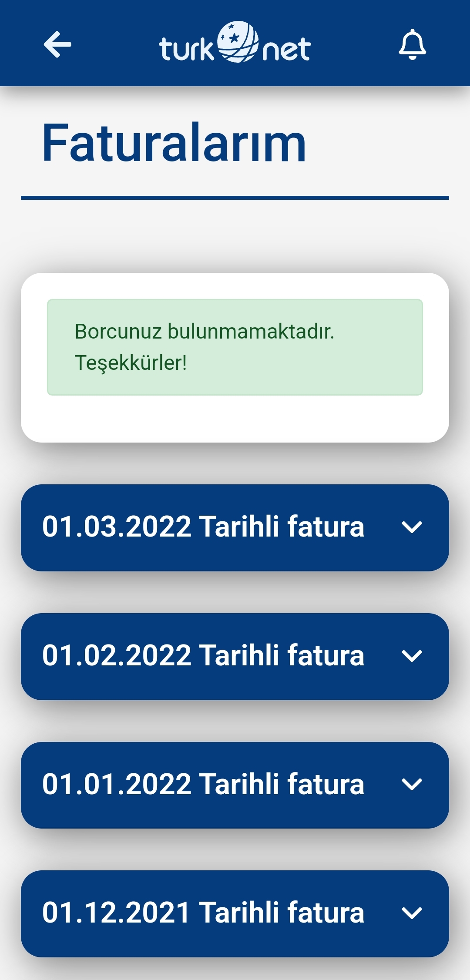
Task: Open notifications via the bell icon
Action: pyautogui.click(x=412, y=45)
